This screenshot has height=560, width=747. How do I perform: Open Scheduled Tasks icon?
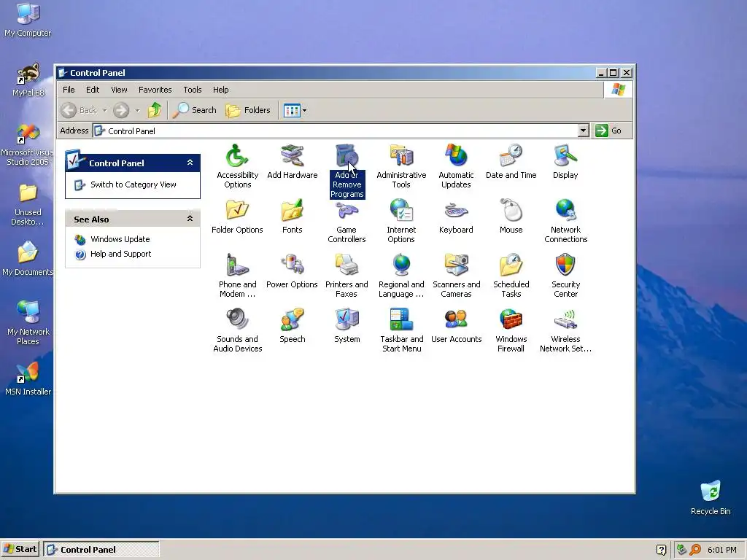pyautogui.click(x=511, y=276)
